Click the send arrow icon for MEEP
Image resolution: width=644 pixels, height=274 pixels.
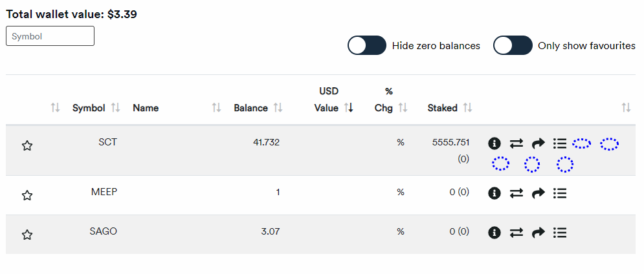point(539,193)
